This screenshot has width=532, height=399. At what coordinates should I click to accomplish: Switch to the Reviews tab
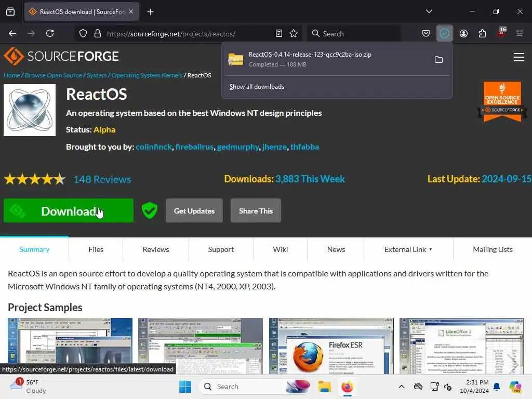156,249
